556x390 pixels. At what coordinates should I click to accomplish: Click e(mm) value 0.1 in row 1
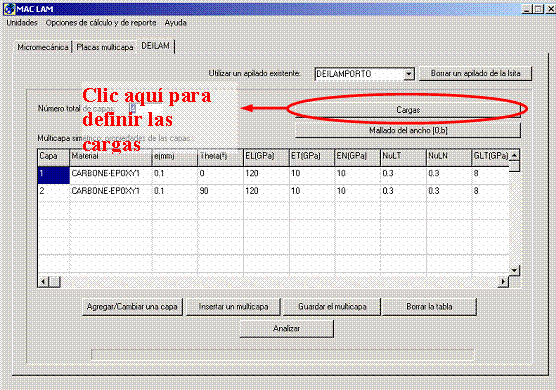[x=174, y=175]
